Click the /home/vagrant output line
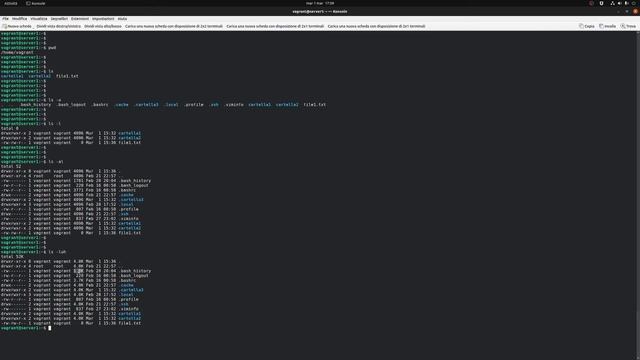 tap(17, 52)
